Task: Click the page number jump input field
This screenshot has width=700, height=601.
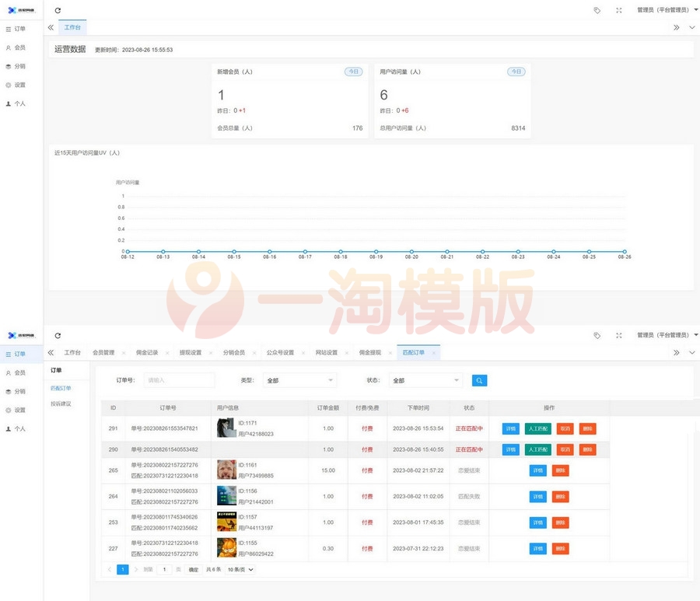Action: click(x=164, y=570)
